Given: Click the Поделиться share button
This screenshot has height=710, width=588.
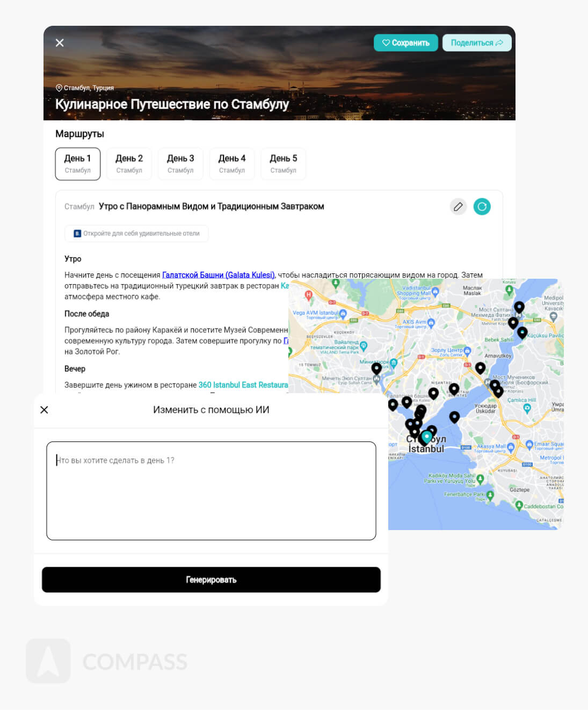Looking at the screenshot, I should click(476, 43).
